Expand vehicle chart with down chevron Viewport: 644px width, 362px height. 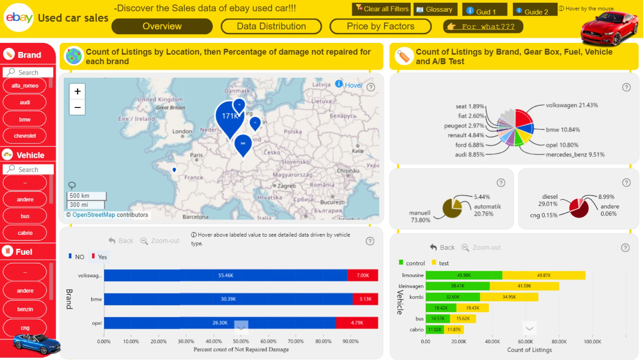pyautogui.click(x=530, y=328)
